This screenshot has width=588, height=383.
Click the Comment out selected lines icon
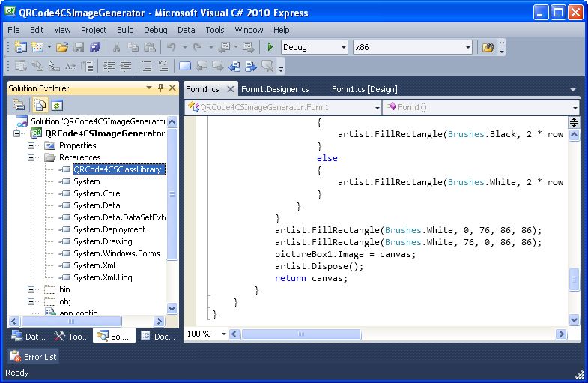[146, 66]
